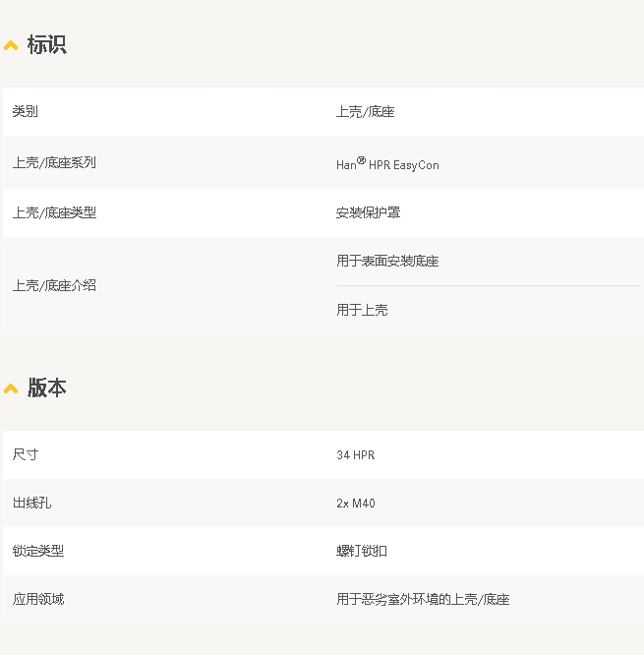Click the 标识 section heading text

tap(46, 45)
